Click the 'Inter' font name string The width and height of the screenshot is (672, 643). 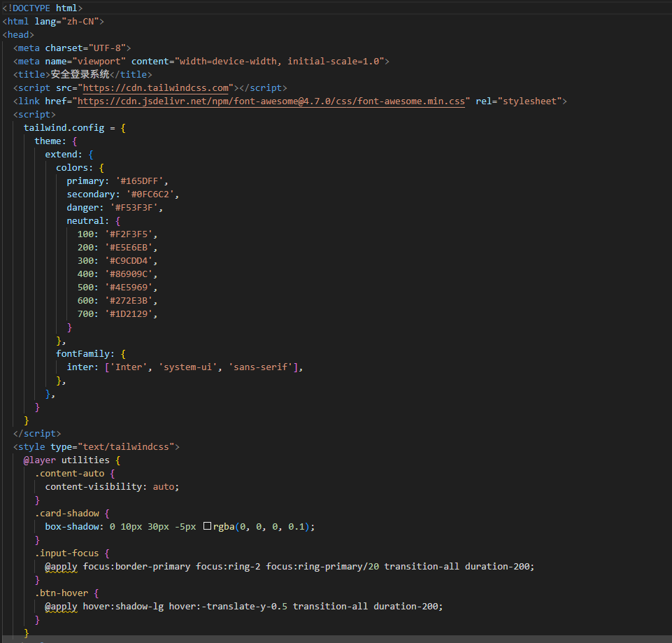129,367
